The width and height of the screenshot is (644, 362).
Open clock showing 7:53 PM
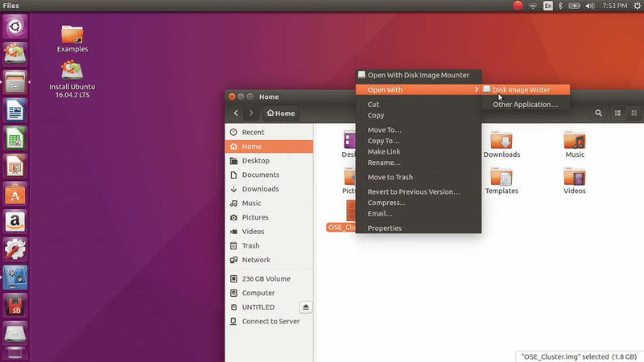[x=614, y=6]
